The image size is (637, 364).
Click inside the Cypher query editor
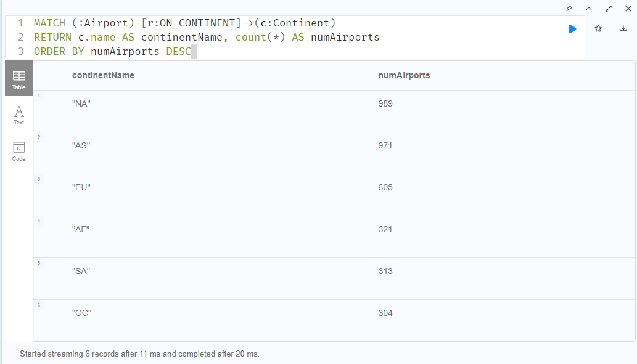[295, 38]
